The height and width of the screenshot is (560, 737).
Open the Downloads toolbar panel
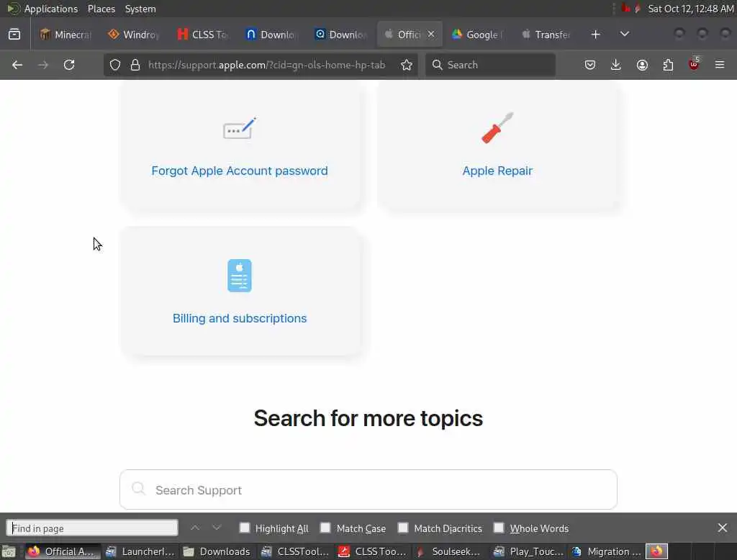(616, 65)
